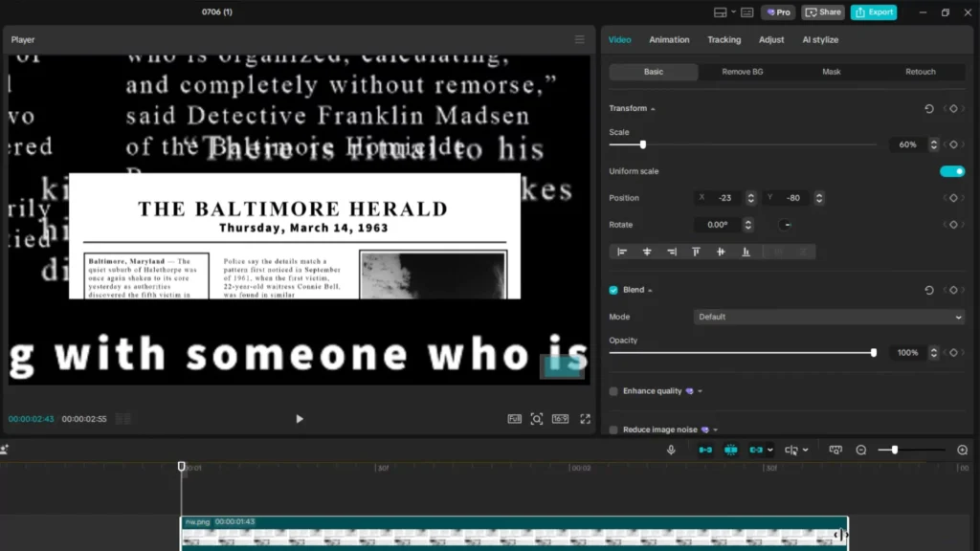
Task: Expand the Reduce image noise options arrow
Action: click(x=716, y=430)
